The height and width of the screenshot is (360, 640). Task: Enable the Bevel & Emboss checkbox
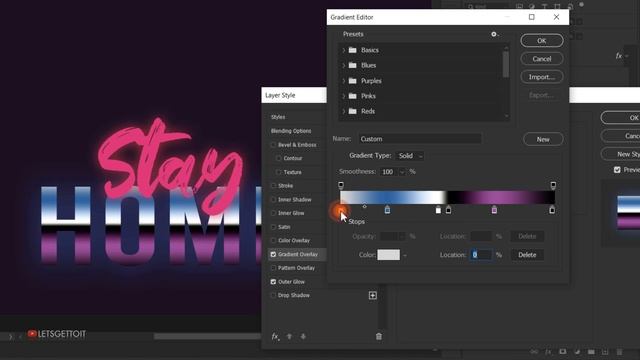coord(273,145)
